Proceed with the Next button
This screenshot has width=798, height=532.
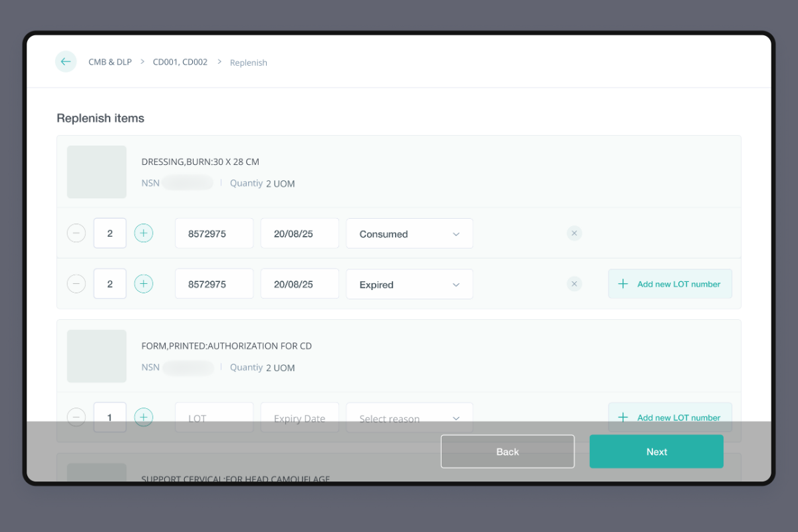coord(656,452)
